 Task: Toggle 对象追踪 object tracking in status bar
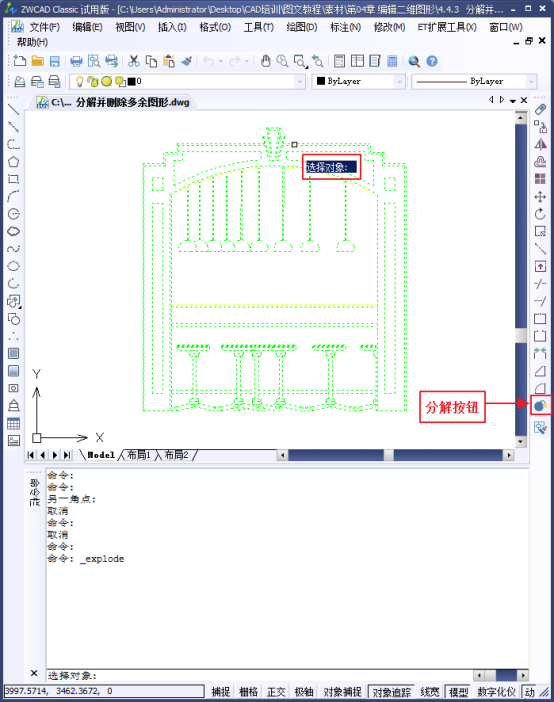pyautogui.click(x=391, y=692)
